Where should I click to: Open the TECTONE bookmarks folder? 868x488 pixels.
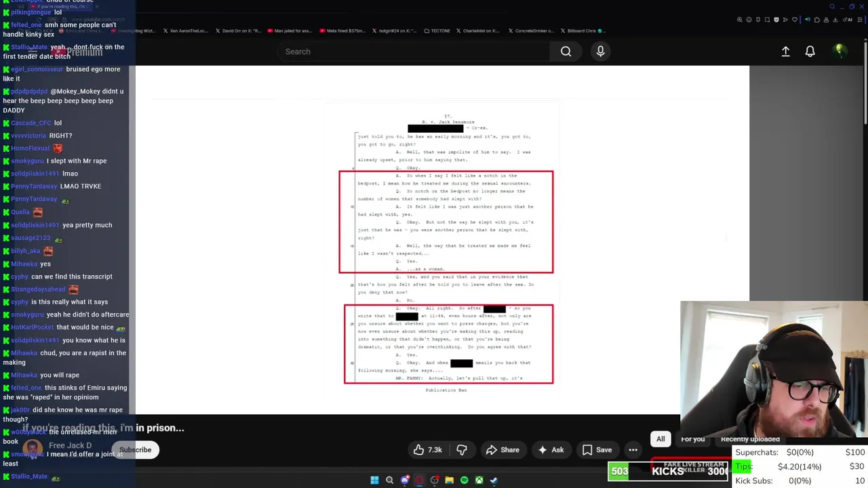point(436,30)
